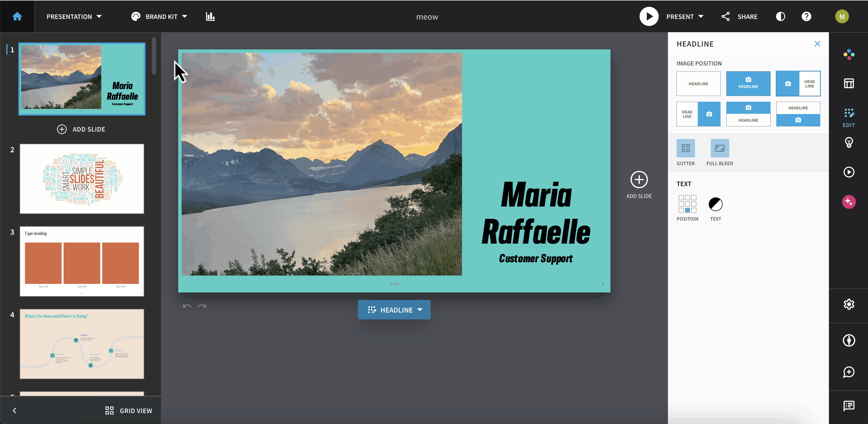Expand the Present options dropdown arrow

pos(701,16)
